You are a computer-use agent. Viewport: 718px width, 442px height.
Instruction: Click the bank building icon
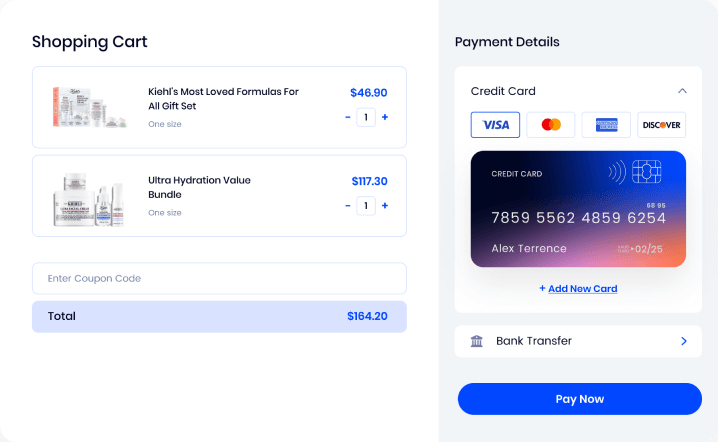coord(477,341)
